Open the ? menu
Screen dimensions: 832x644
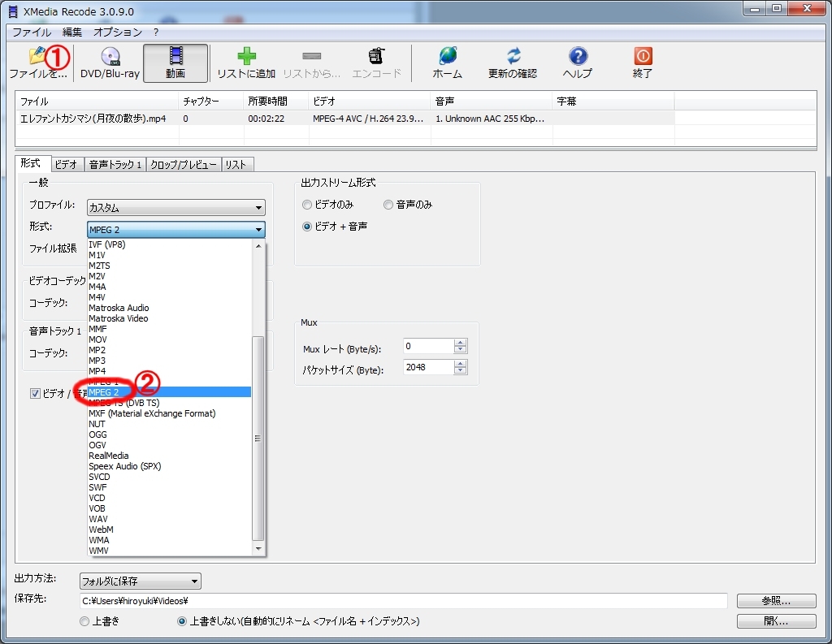coord(156,32)
